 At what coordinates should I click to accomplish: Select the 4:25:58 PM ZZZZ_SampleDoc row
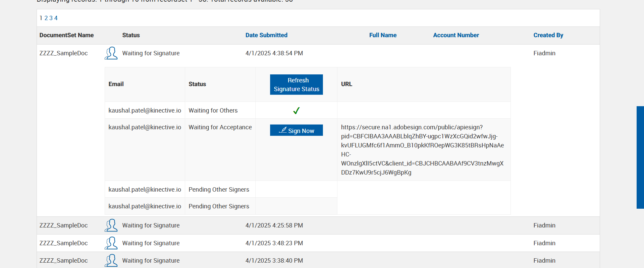(64, 225)
